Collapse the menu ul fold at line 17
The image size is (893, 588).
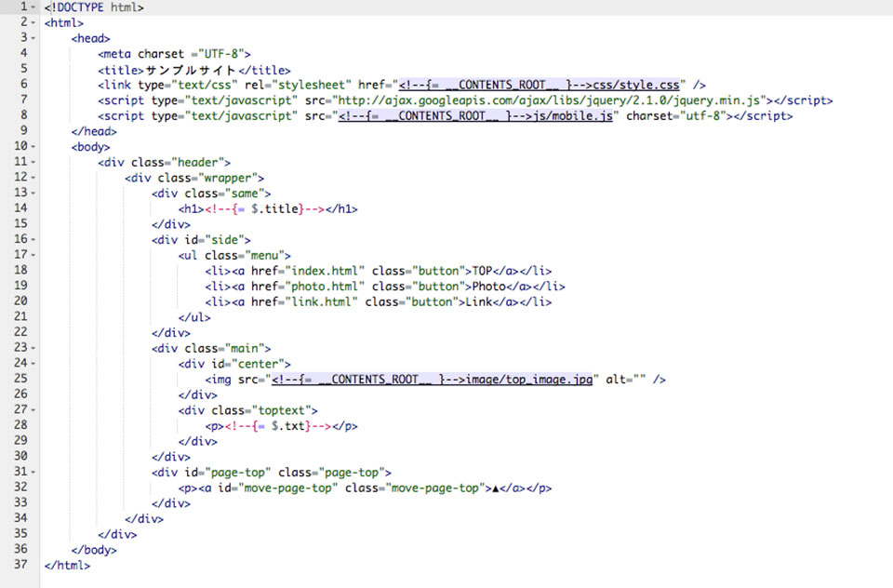click(x=33, y=255)
